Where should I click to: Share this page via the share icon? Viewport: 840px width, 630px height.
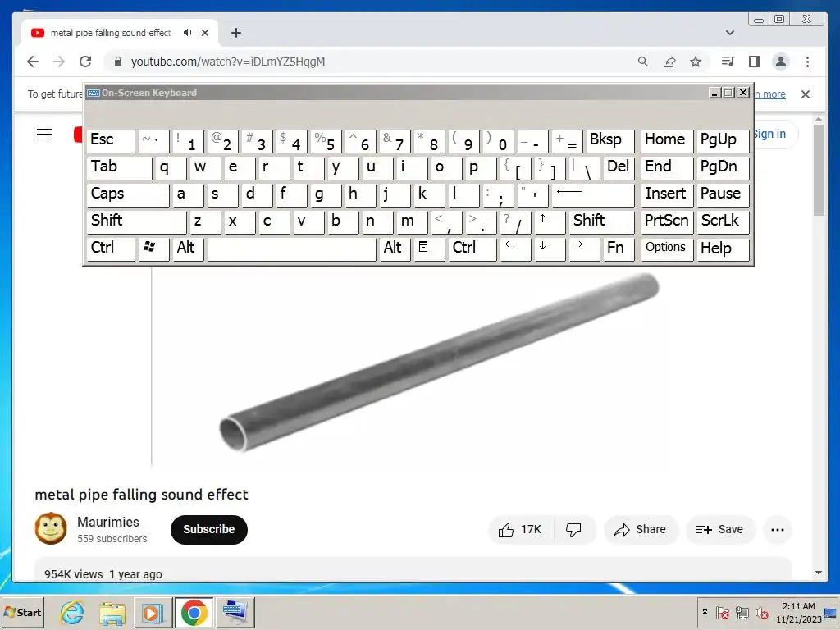pyautogui.click(x=669, y=62)
